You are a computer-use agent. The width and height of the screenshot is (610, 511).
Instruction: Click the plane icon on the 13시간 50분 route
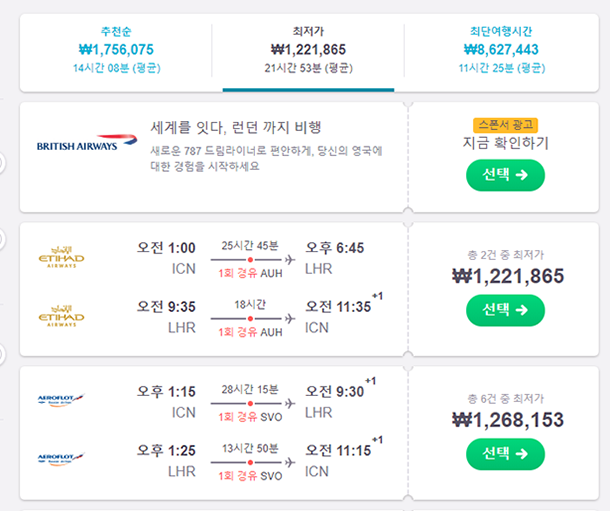[290, 462]
